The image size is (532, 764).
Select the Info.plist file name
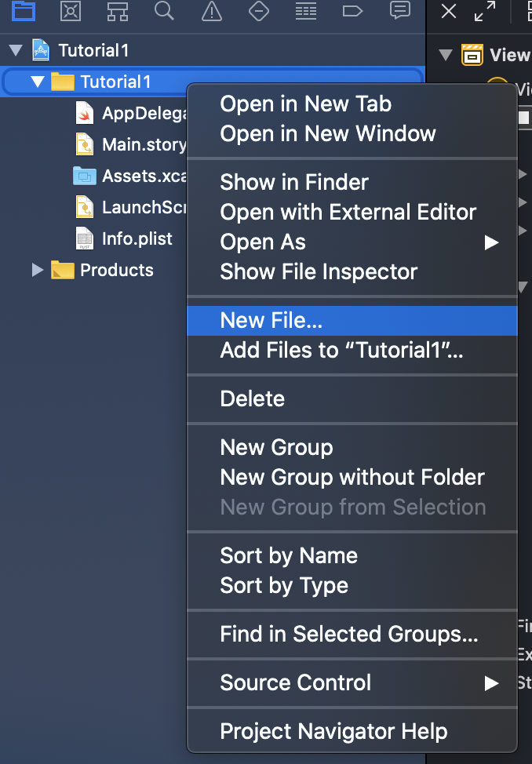[x=137, y=238]
